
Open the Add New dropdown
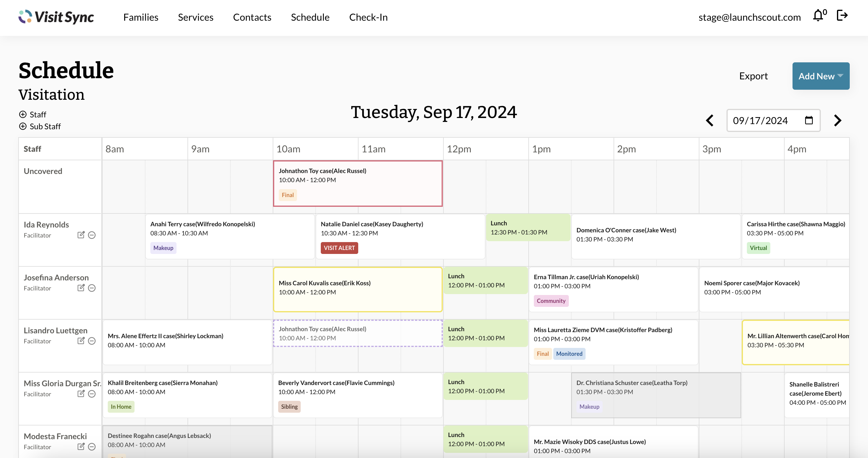tap(821, 76)
